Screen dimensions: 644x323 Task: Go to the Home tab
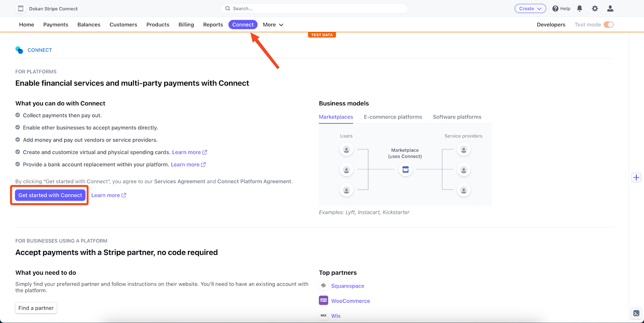(x=27, y=25)
